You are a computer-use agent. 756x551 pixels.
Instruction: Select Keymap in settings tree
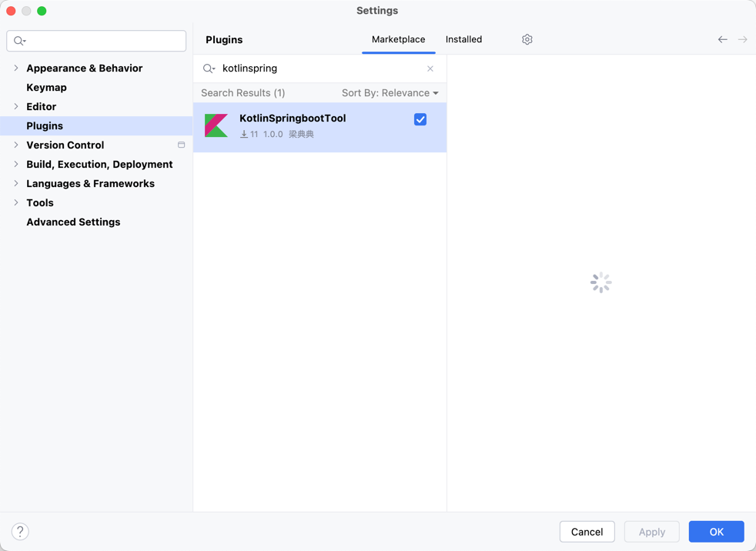point(47,87)
